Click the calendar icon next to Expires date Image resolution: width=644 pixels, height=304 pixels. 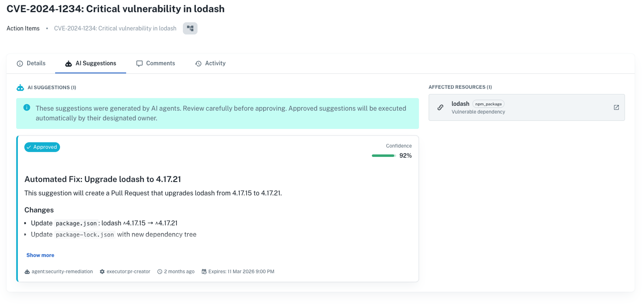point(204,272)
